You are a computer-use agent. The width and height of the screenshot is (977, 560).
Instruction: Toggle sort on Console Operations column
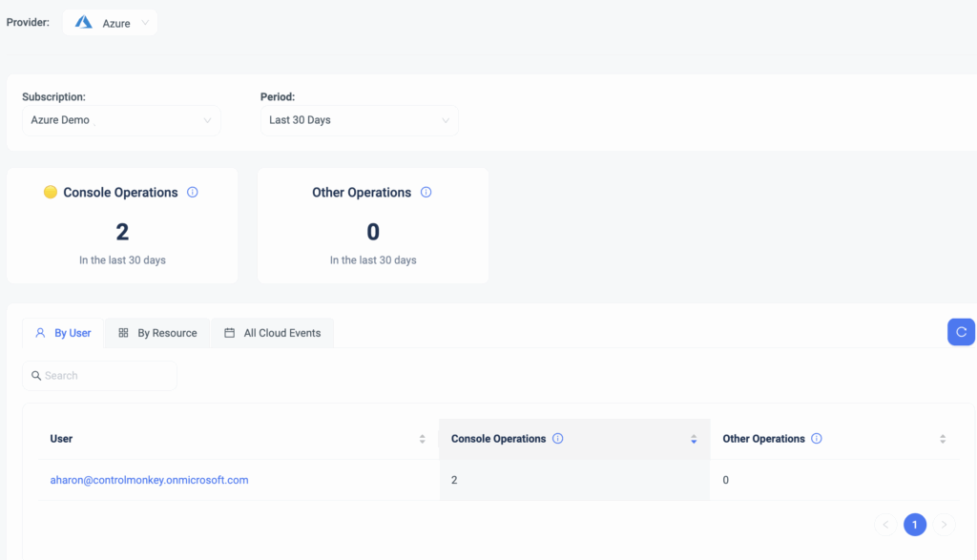(694, 439)
